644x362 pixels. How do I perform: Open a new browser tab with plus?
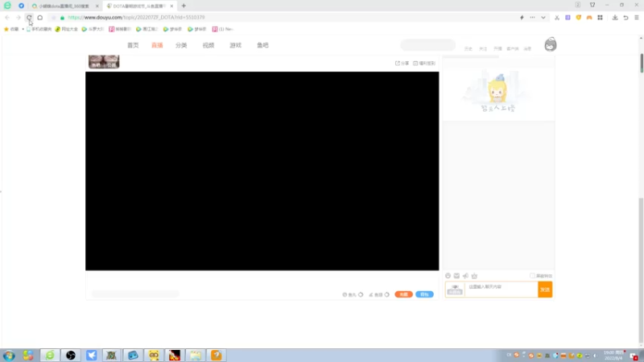point(184,6)
